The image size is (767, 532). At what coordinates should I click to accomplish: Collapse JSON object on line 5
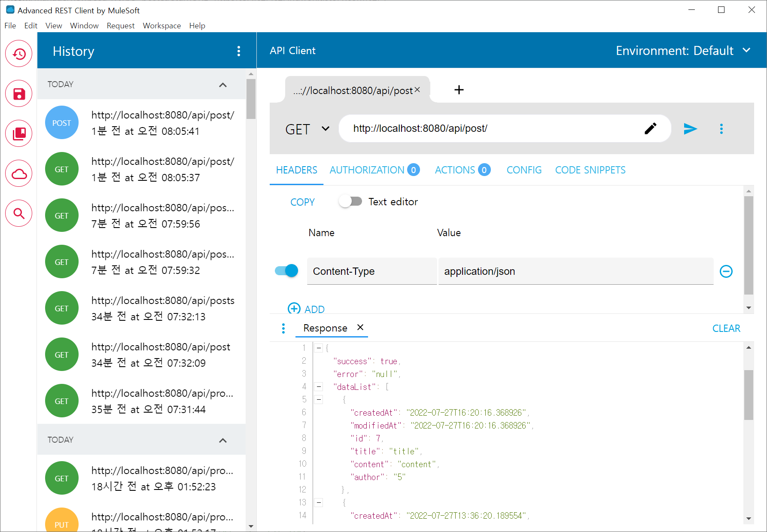(319, 400)
